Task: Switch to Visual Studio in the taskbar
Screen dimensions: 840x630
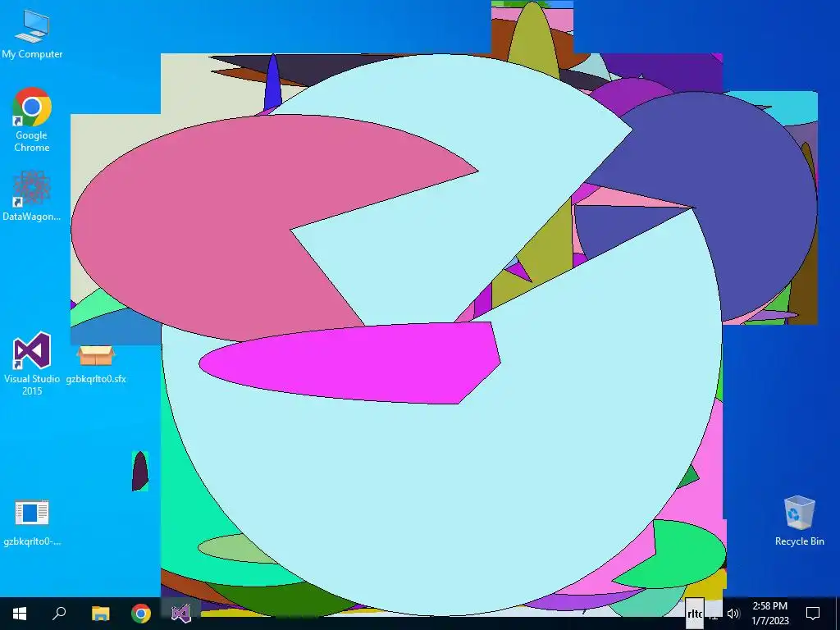Action: (181, 614)
